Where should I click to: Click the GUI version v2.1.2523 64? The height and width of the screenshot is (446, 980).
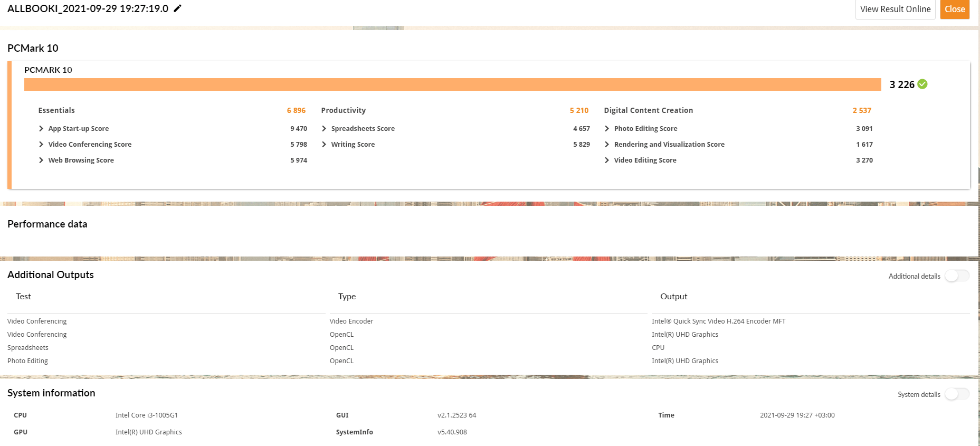click(x=456, y=415)
